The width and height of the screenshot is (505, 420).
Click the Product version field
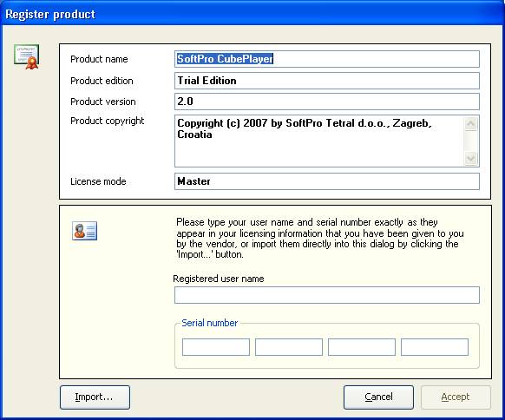tap(327, 102)
